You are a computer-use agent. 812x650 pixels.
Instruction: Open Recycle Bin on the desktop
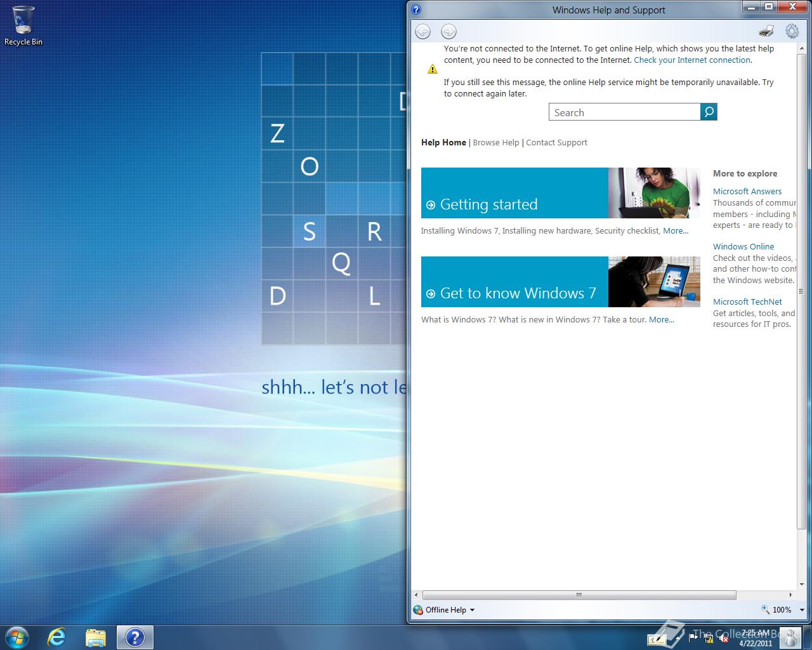click(23, 26)
